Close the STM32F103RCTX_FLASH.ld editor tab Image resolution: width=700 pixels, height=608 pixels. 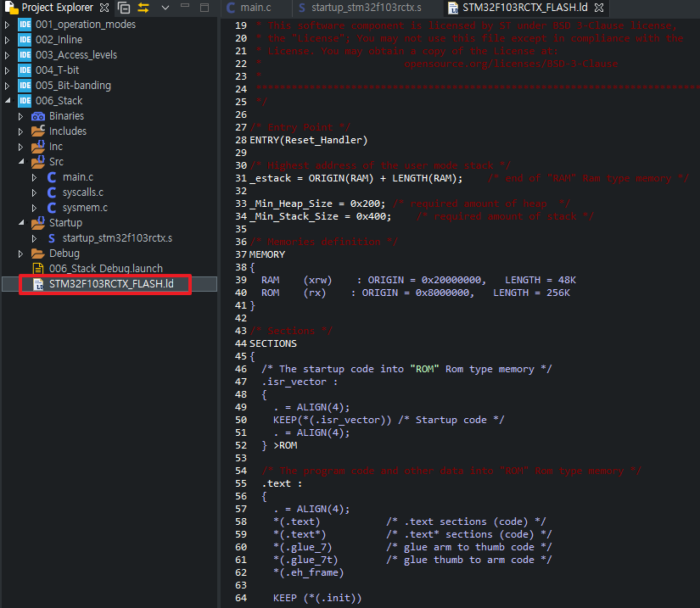tap(599, 8)
